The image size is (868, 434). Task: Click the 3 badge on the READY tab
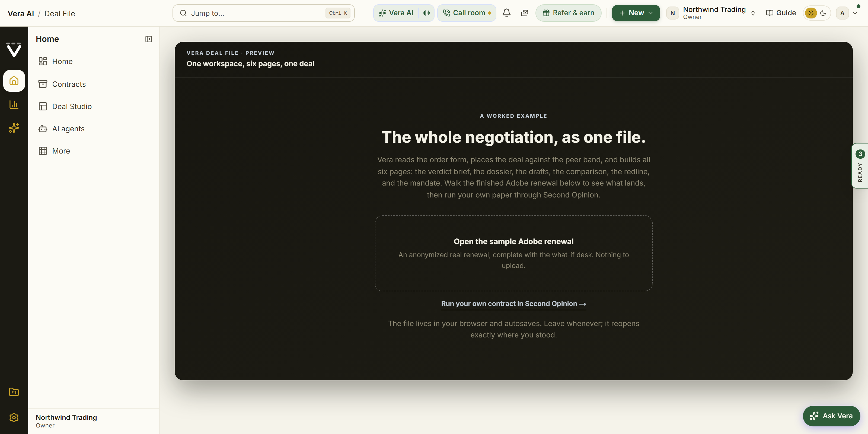860,154
